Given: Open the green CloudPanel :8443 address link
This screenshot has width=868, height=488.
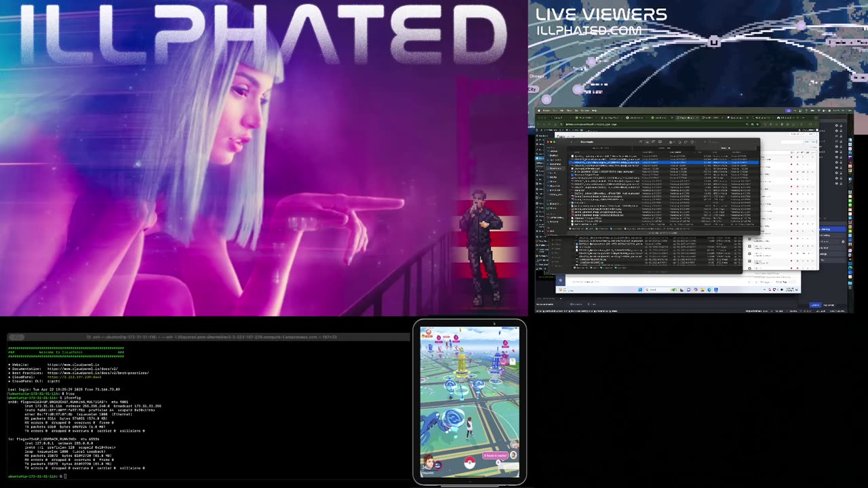Looking at the screenshot, I should click(75, 377).
